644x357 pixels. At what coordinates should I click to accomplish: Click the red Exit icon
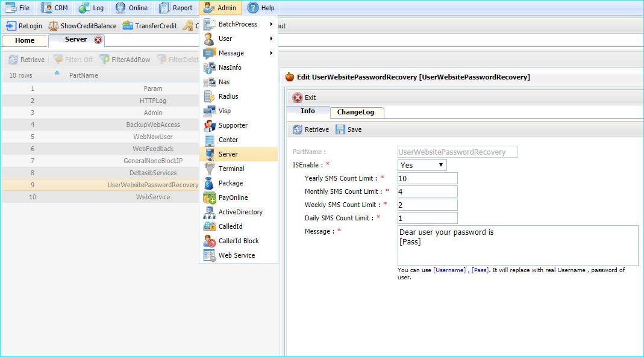(298, 98)
